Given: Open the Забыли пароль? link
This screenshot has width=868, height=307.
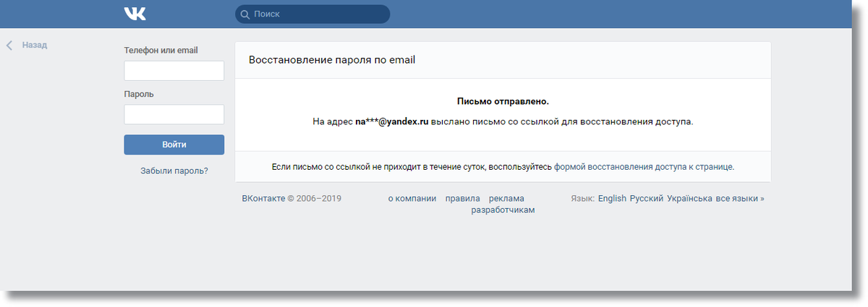Looking at the screenshot, I should [174, 171].
